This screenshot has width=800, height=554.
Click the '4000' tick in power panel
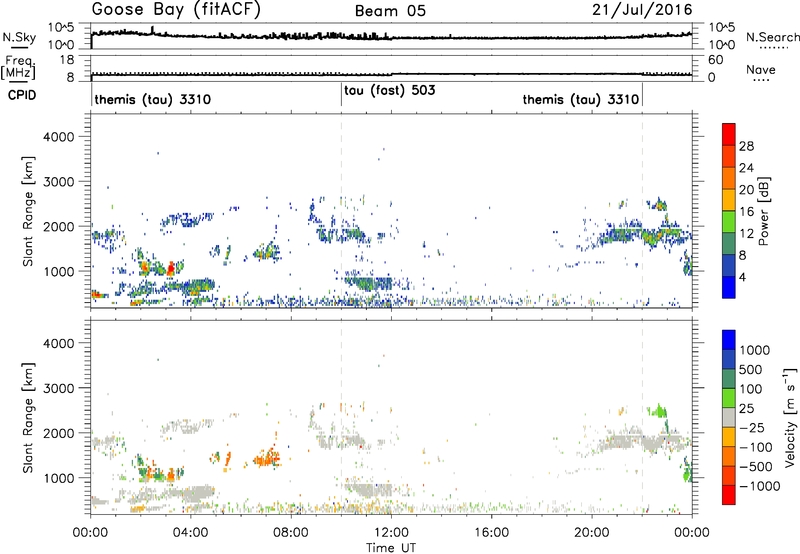[58, 137]
